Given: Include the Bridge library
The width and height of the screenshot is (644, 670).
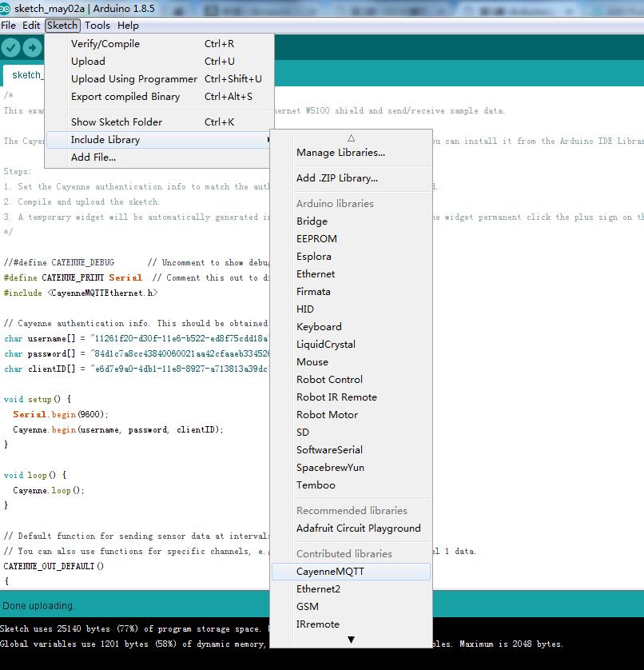Looking at the screenshot, I should [351, 221].
